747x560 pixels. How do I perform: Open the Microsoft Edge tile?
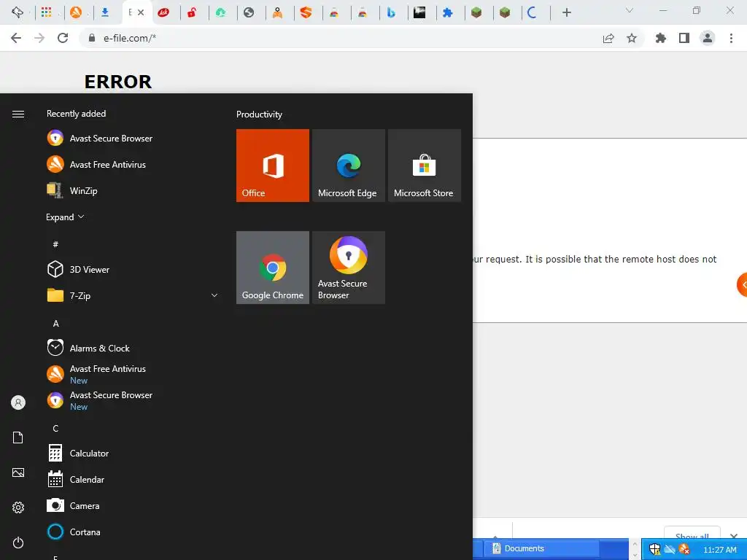348,166
